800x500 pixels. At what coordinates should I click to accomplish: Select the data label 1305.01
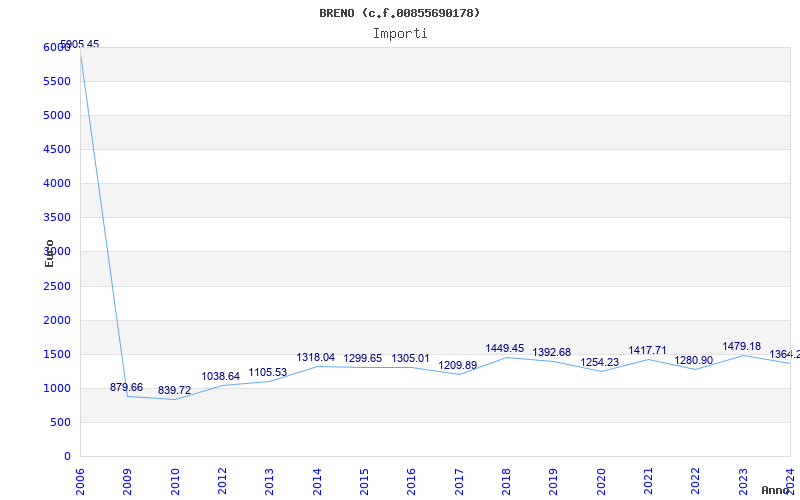pos(411,359)
